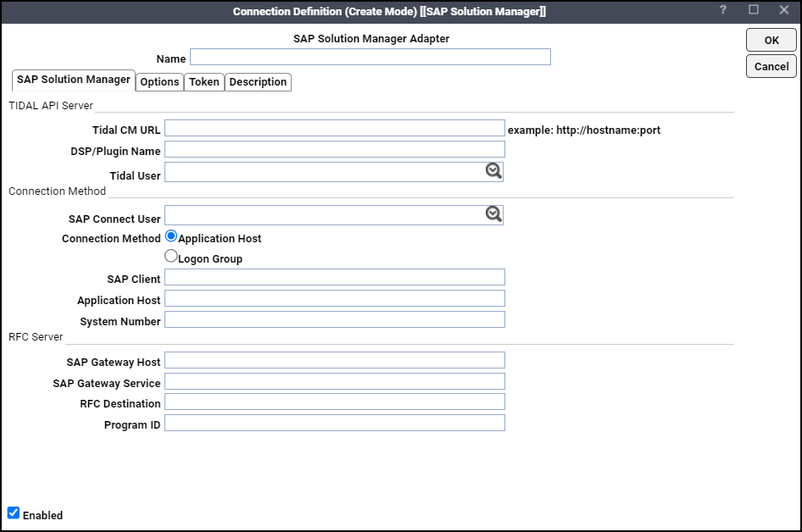Click the help question mark icon
Viewport: 802px width, 532px height.
(x=722, y=9)
